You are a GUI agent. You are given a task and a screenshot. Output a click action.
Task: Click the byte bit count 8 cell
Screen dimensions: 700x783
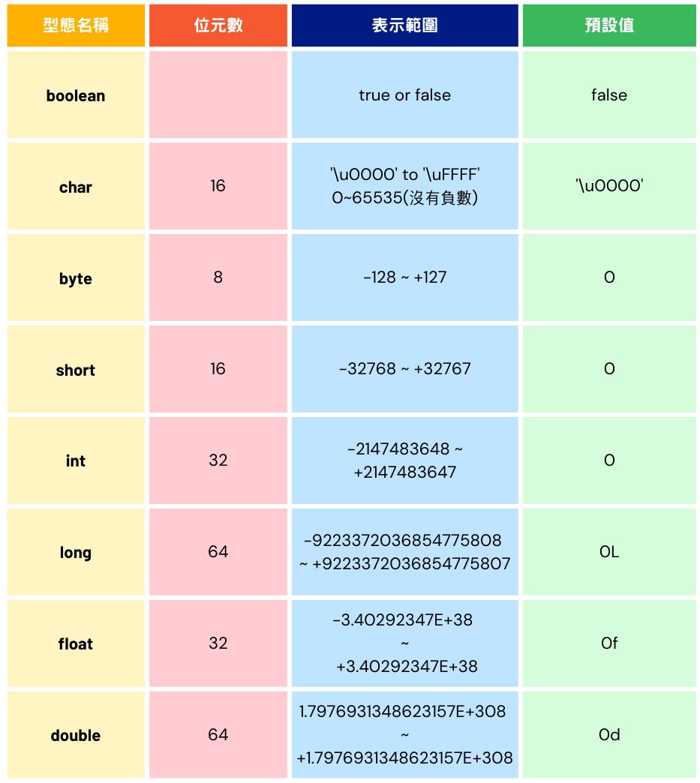click(x=218, y=277)
